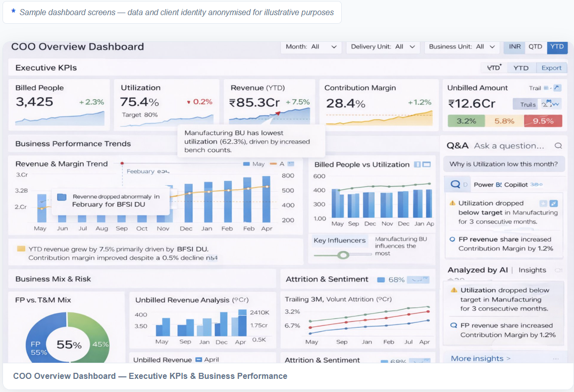Click the yellow 5.8% unbilled segment

(x=504, y=121)
